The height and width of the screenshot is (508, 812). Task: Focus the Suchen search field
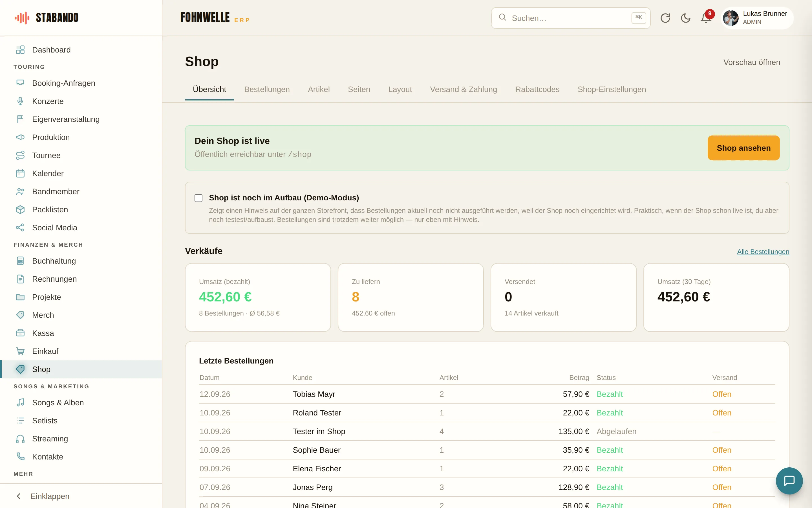pyautogui.click(x=571, y=18)
